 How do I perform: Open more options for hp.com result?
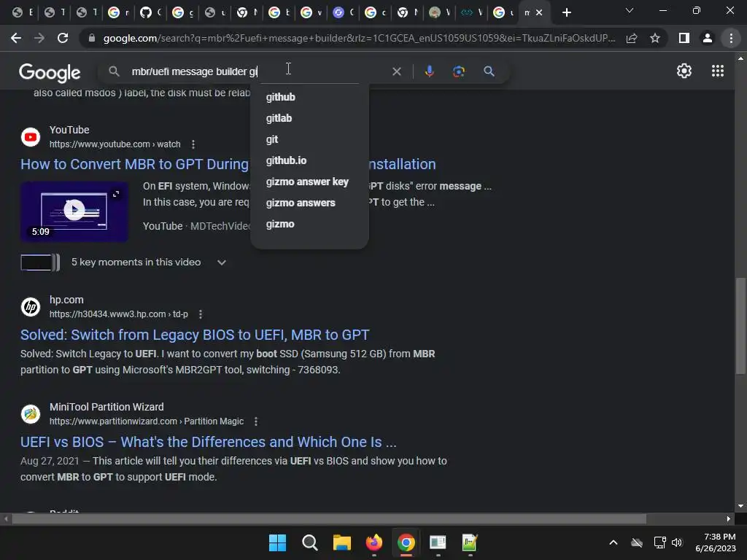(x=201, y=314)
